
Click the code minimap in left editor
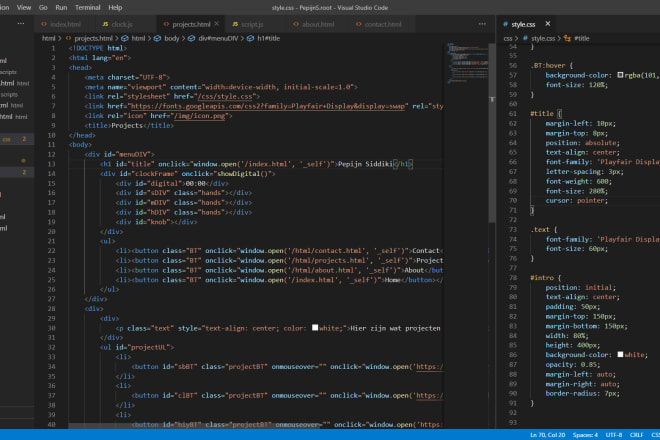pos(466,62)
